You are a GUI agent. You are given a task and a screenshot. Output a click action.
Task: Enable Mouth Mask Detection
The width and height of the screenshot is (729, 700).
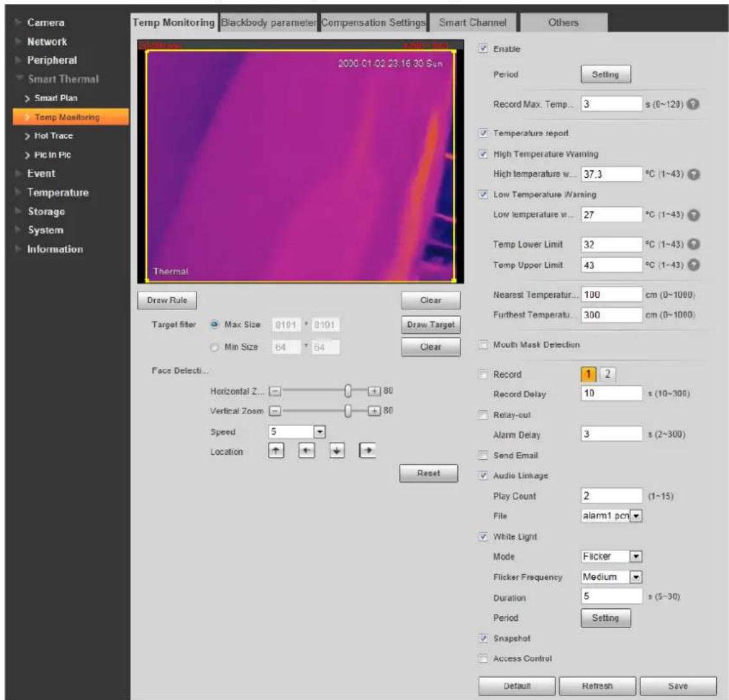[483, 344]
